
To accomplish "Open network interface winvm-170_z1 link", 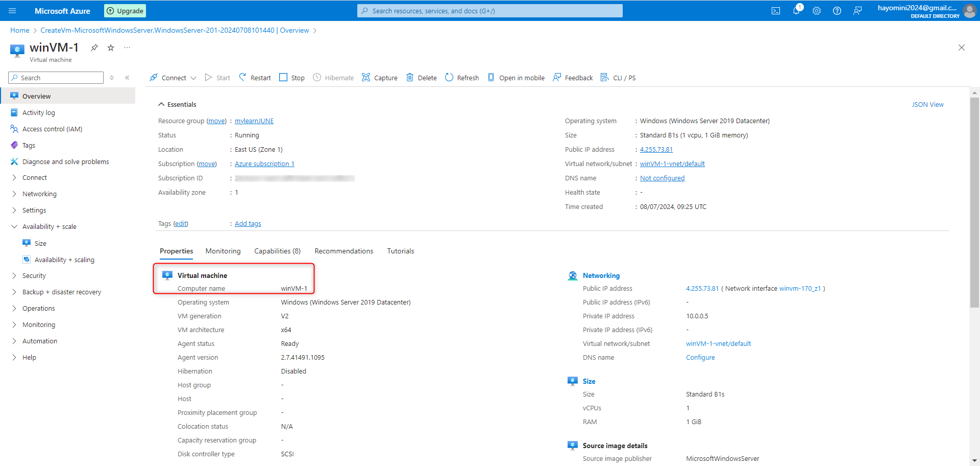I will [x=800, y=289].
